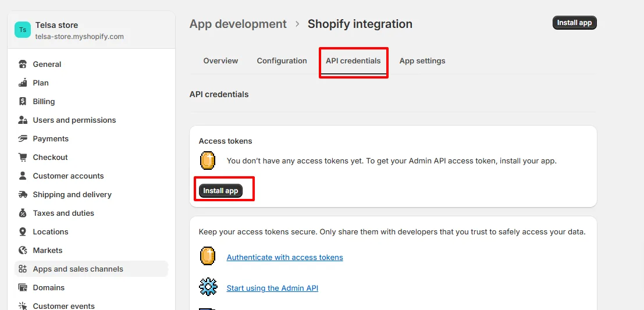The height and width of the screenshot is (310, 644).
Task: Open Users and permissions settings
Action: tap(91, 120)
